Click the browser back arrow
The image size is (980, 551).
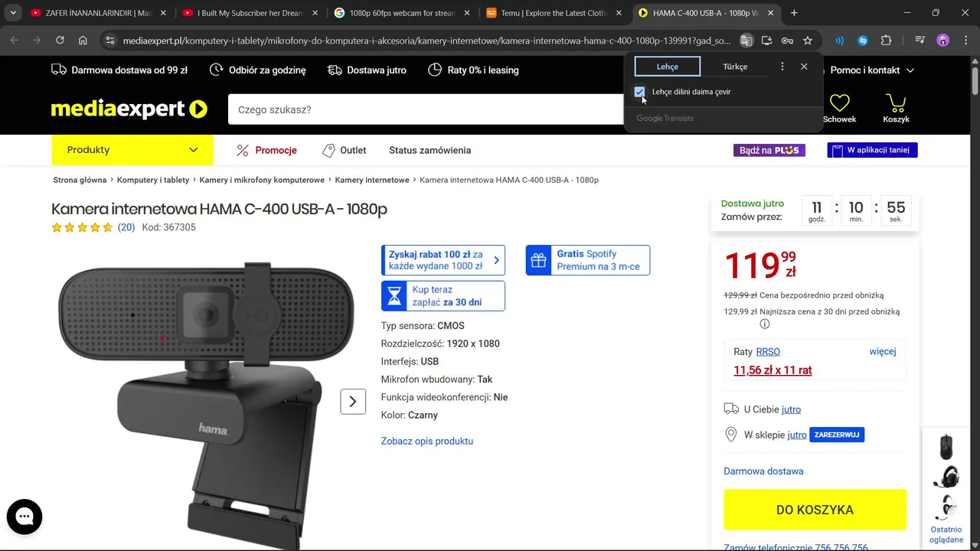pos(15,41)
